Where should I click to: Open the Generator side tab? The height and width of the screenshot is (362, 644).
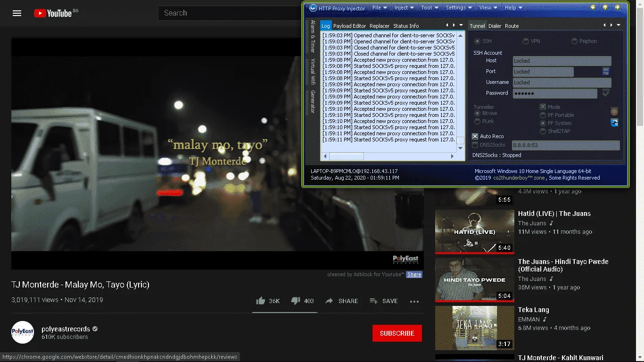[x=313, y=101]
